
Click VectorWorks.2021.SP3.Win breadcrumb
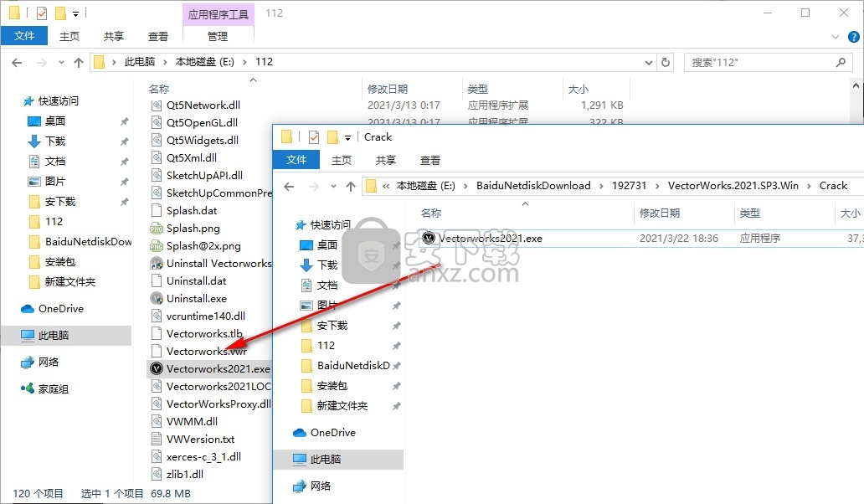733,186
